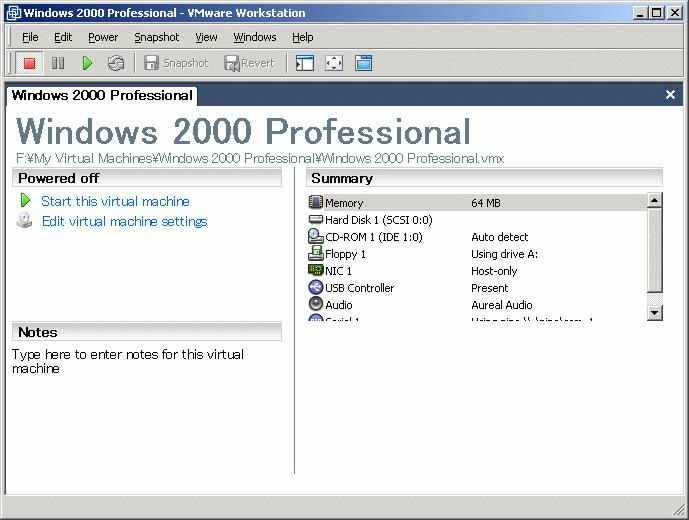The height and width of the screenshot is (520, 689).
Task: Minimize the VMware Workstation window
Action: pyautogui.click(x=641, y=13)
